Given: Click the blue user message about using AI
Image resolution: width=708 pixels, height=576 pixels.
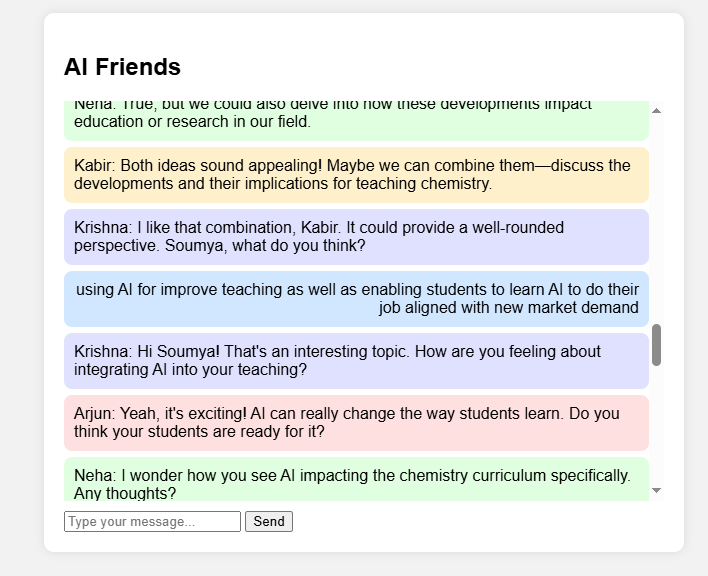Looking at the screenshot, I should pos(356,299).
